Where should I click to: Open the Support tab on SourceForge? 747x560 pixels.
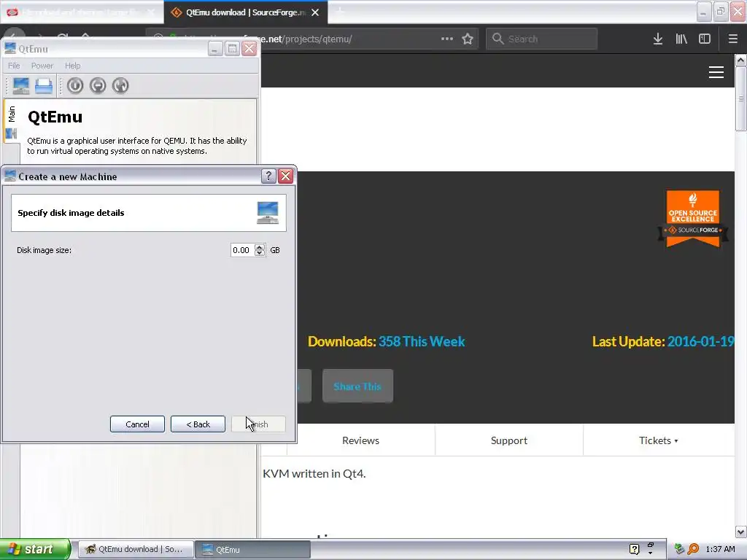coord(508,440)
